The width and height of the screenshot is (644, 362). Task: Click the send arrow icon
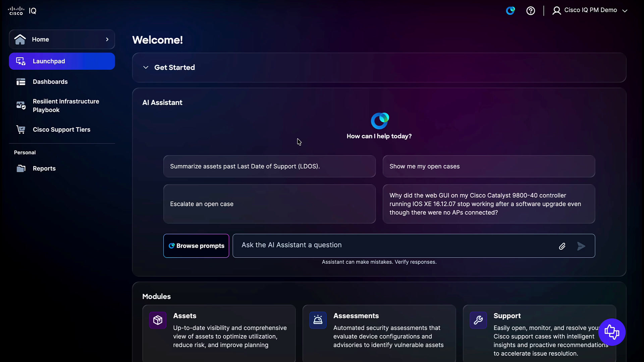(x=581, y=246)
